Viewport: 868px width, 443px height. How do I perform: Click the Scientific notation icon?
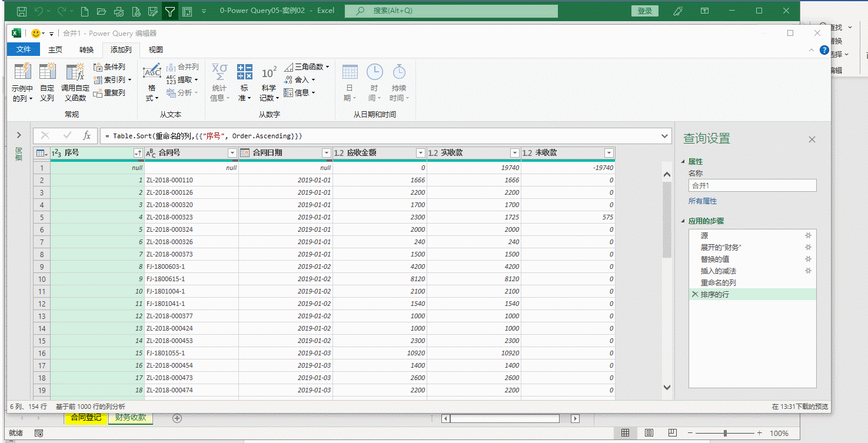point(268,72)
